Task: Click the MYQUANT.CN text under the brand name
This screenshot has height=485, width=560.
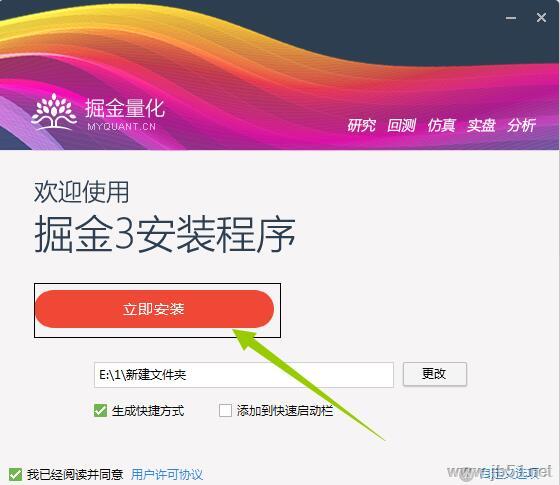Action: pyautogui.click(x=121, y=127)
